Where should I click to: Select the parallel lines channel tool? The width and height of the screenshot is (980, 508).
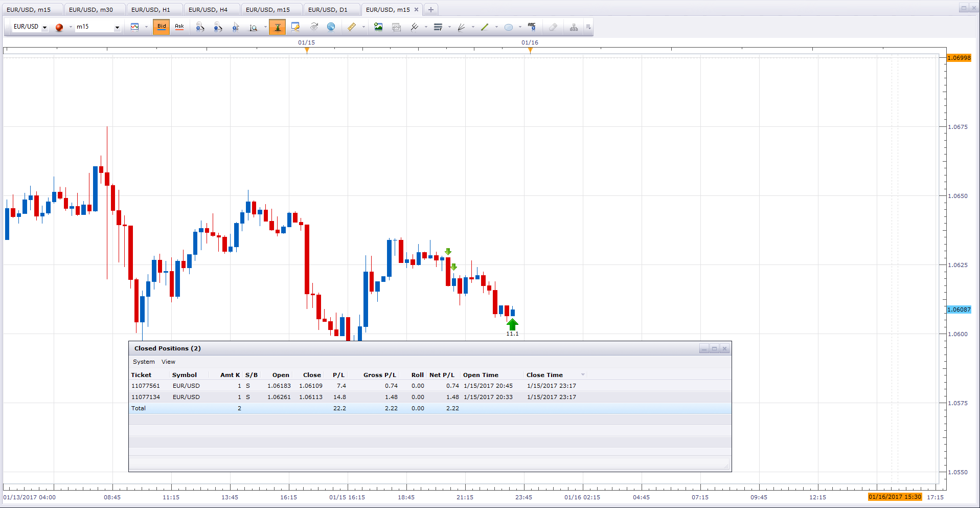pos(415,27)
